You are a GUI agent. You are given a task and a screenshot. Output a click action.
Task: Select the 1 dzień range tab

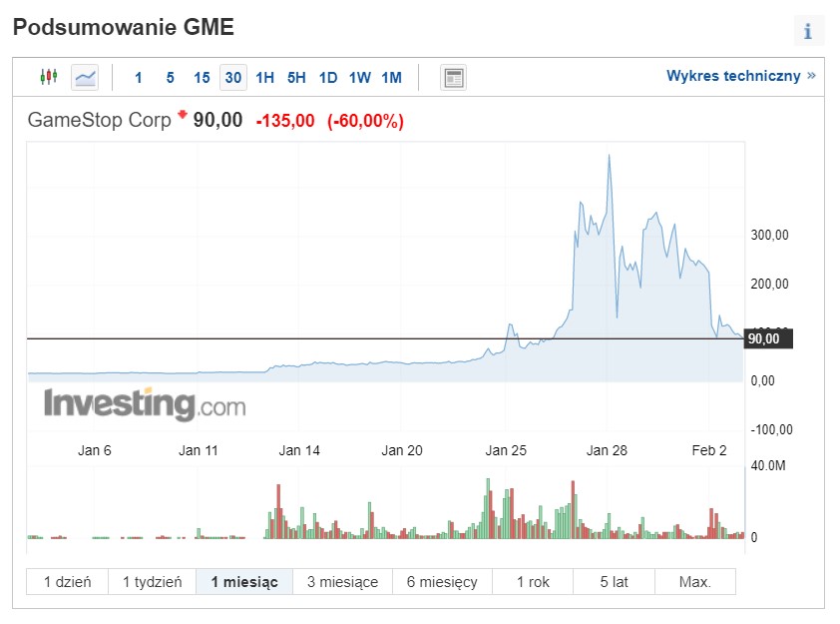tap(68, 582)
